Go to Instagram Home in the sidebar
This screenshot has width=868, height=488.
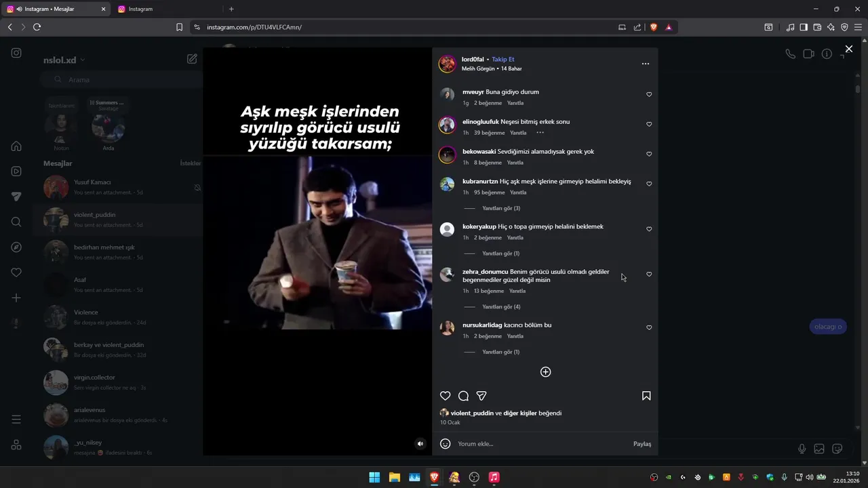point(16,146)
